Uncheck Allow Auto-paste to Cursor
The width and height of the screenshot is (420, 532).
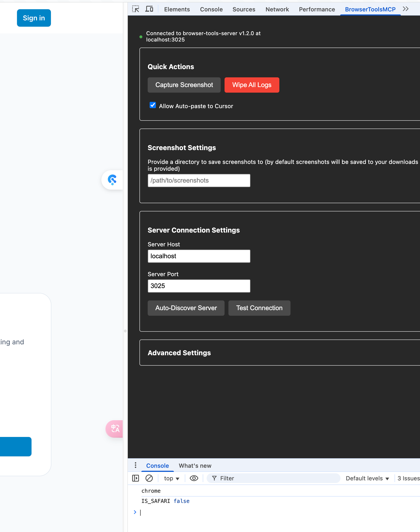click(153, 105)
